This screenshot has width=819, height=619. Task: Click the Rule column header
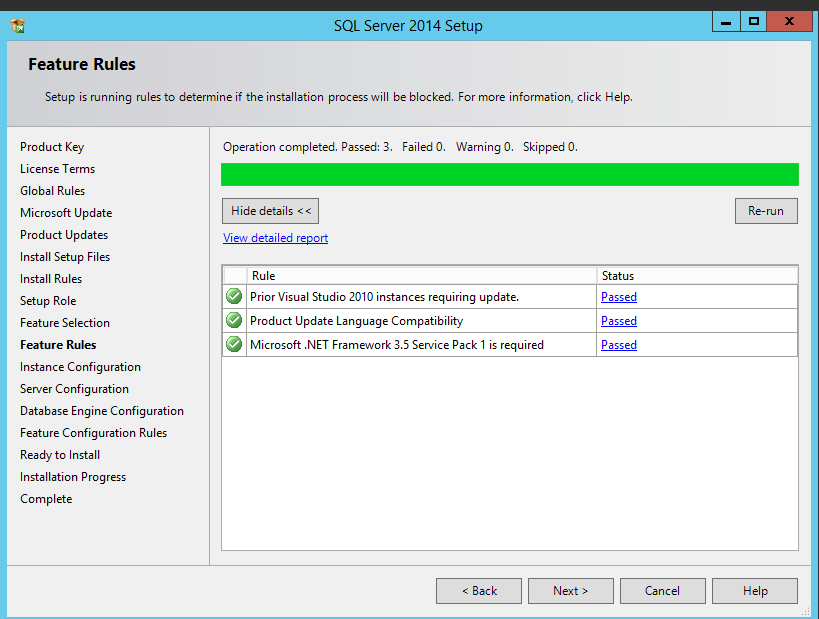tap(422, 276)
